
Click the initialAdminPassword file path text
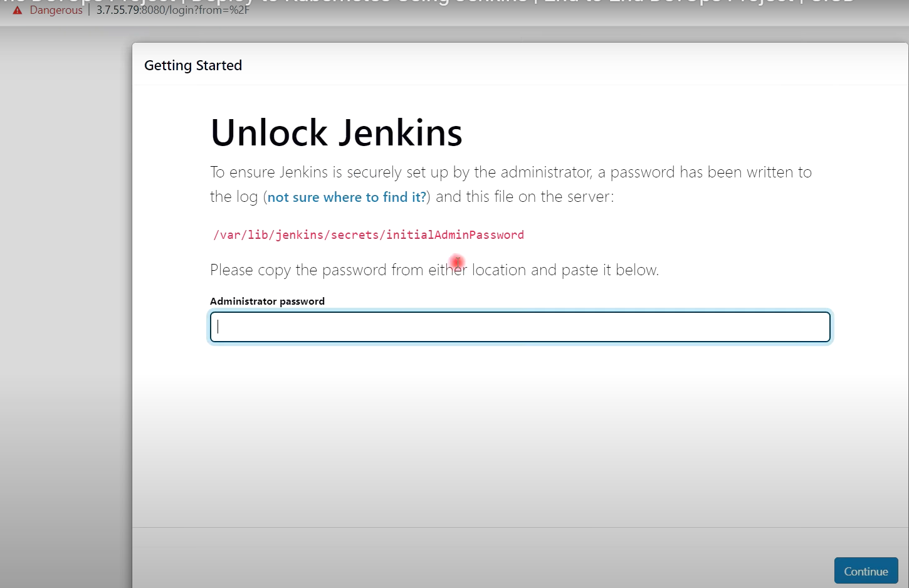point(369,235)
